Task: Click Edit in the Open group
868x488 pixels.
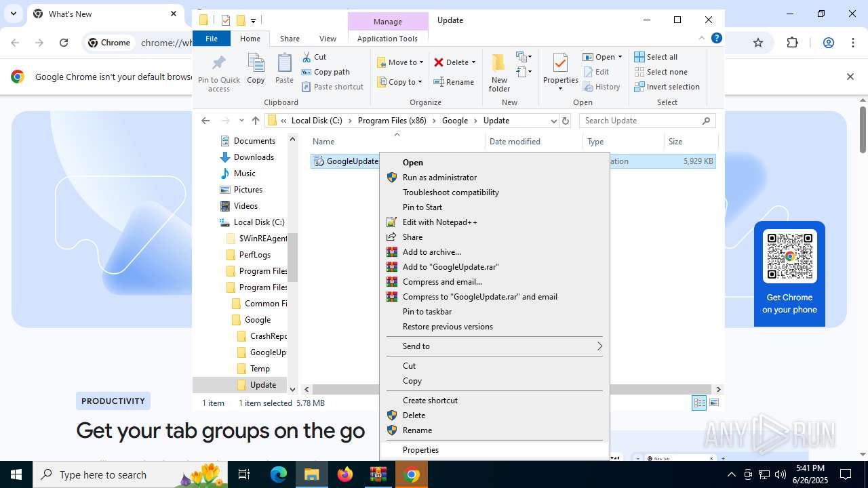Action: pos(596,72)
